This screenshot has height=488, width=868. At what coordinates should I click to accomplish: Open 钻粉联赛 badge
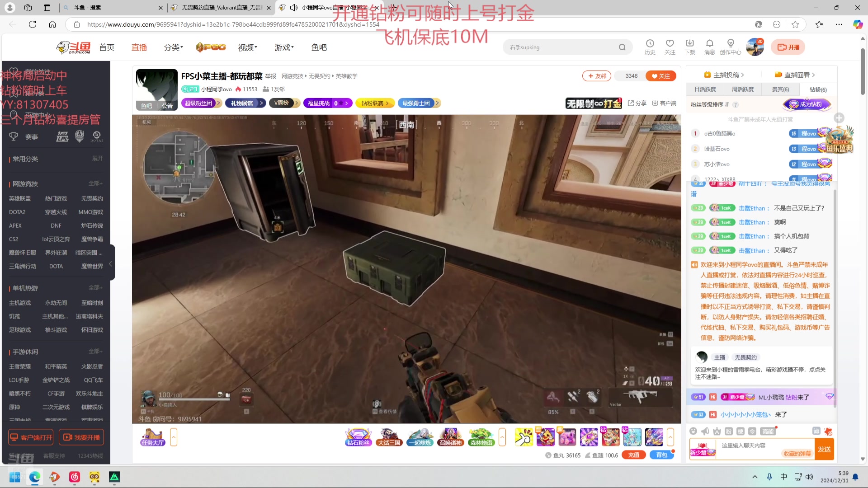(x=375, y=103)
